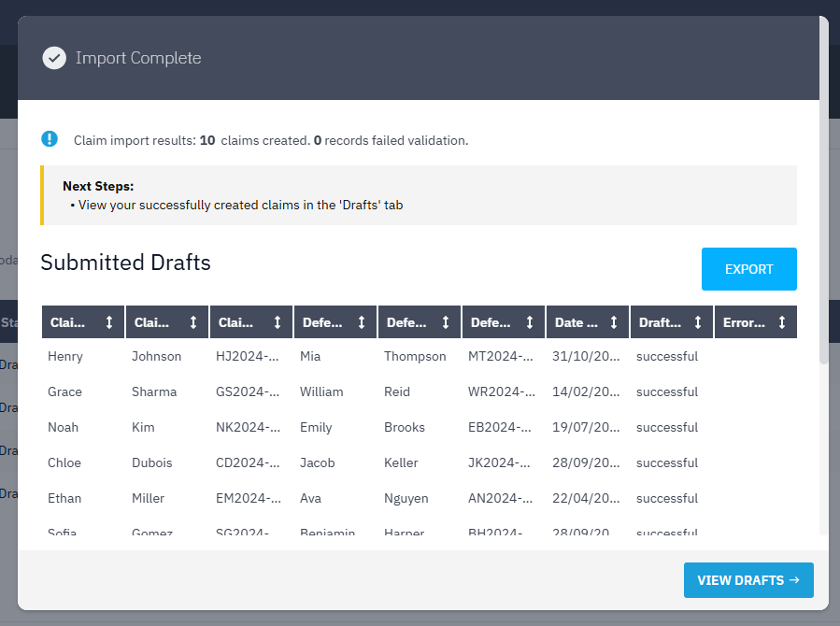Click the checkmark icon beside Import Complete

(54, 57)
